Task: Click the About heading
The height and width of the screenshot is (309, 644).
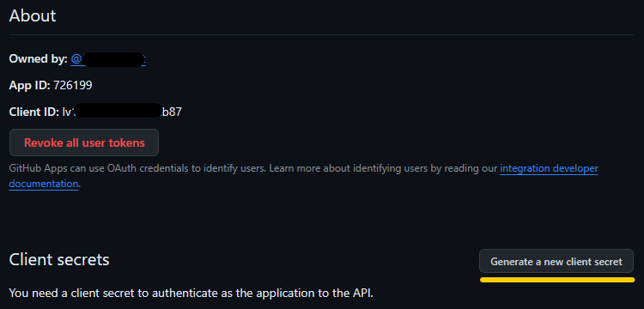Action: pos(33,16)
